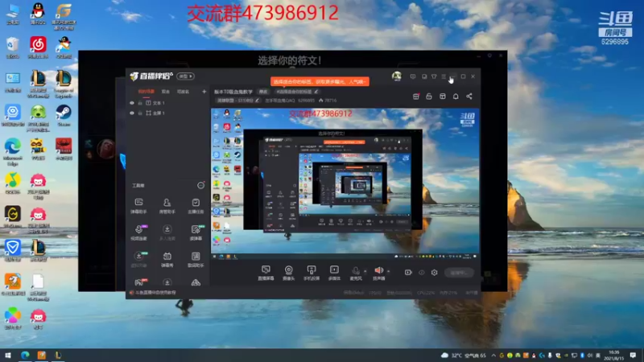Viewport: 644px width, 362px height.
Task: Click the tool with the clipboard-gear icon and NEW badge
Action: (x=196, y=232)
